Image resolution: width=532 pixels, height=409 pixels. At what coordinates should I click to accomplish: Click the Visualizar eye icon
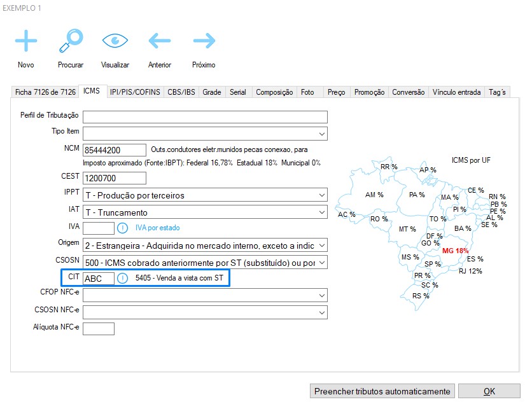pyautogui.click(x=115, y=40)
